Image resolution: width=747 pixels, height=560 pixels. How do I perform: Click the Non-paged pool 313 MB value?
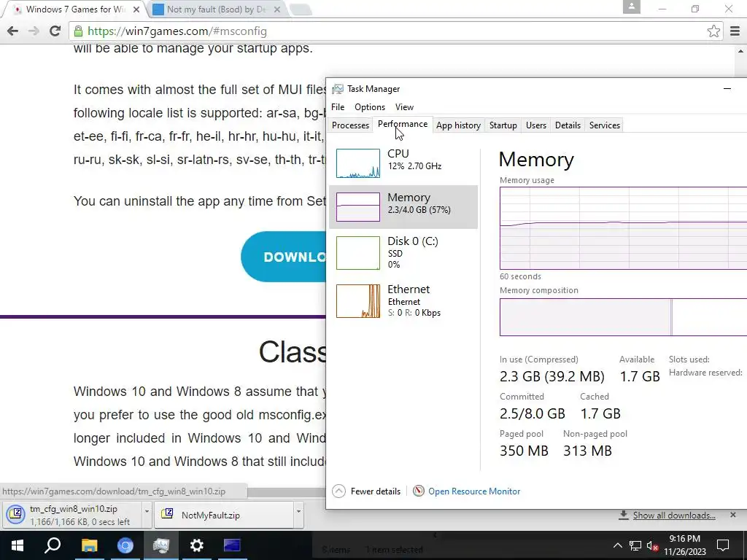pos(587,451)
